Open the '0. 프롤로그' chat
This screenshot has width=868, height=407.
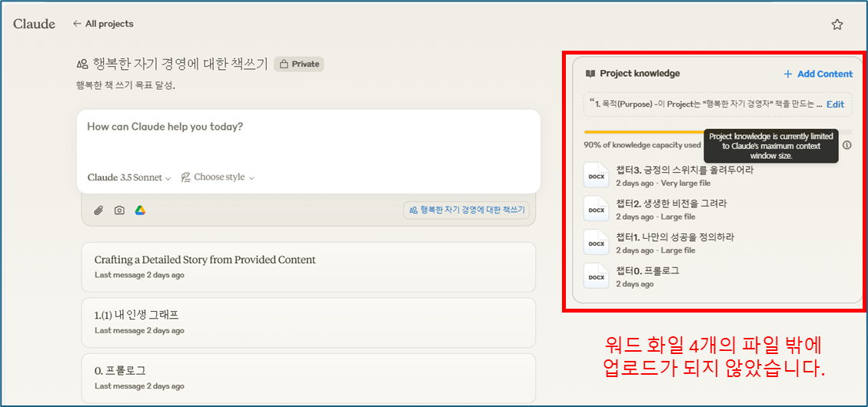(x=308, y=379)
